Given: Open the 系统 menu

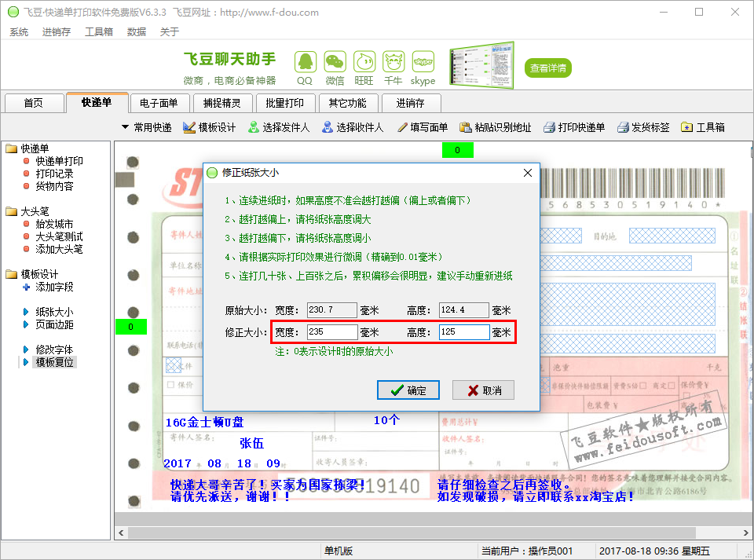Looking at the screenshot, I should tap(19, 32).
